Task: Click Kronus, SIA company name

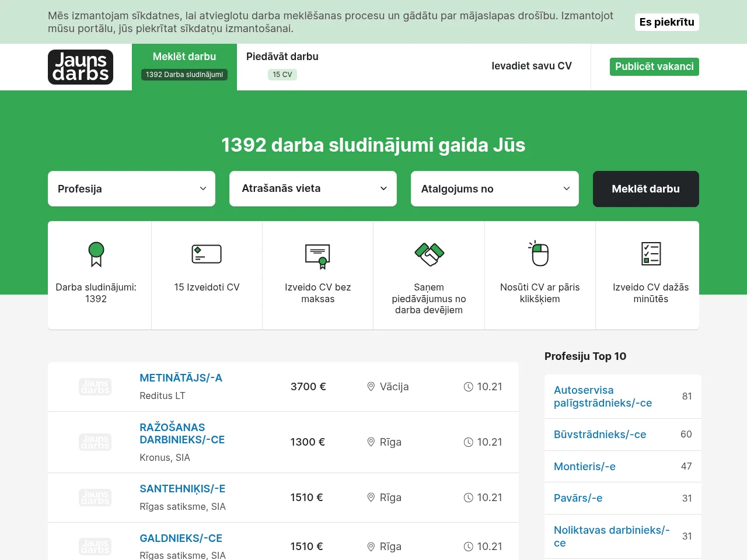Action: coord(165,457)
